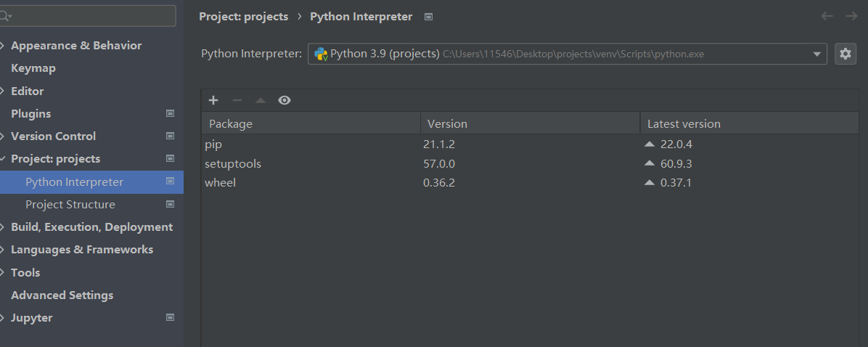Open Advanced Settings page
Image resolution: width=868 pixels, height=347 pixels.
[62, 295]
